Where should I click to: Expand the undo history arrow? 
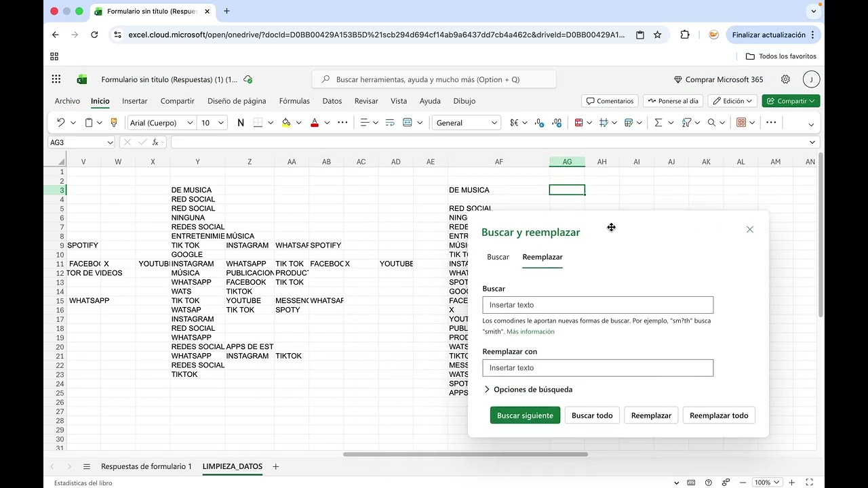72,123
